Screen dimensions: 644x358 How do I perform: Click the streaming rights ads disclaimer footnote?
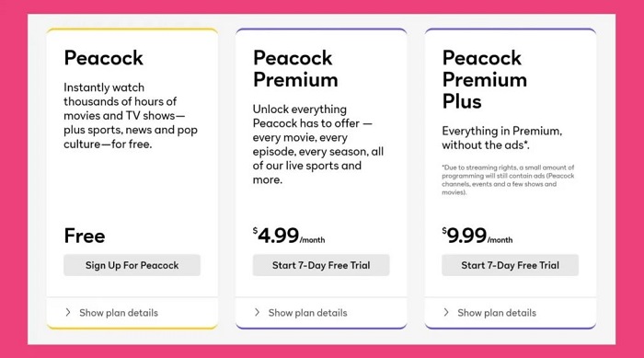click(x=508, y=179)
